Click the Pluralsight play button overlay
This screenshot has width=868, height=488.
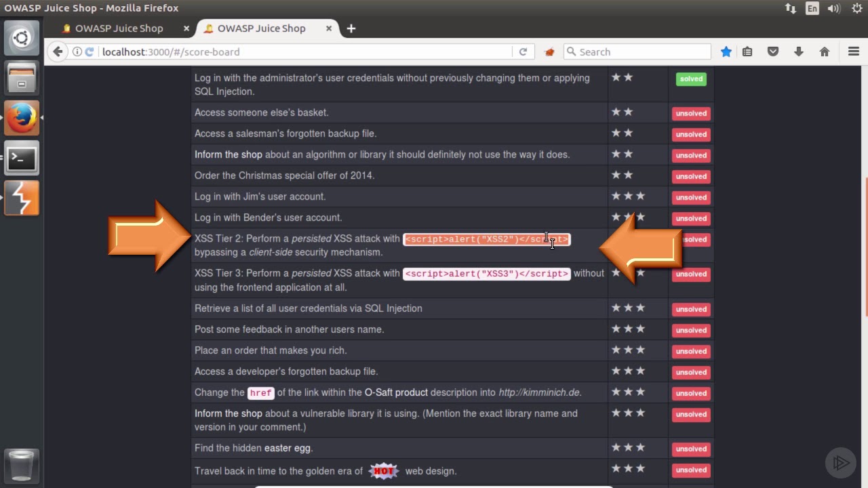841,463
